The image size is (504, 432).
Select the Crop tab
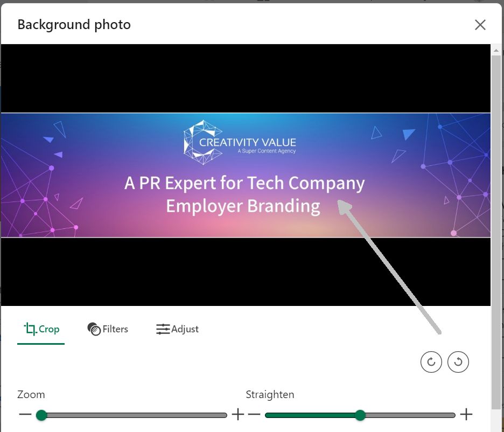[x=41, y=329]
